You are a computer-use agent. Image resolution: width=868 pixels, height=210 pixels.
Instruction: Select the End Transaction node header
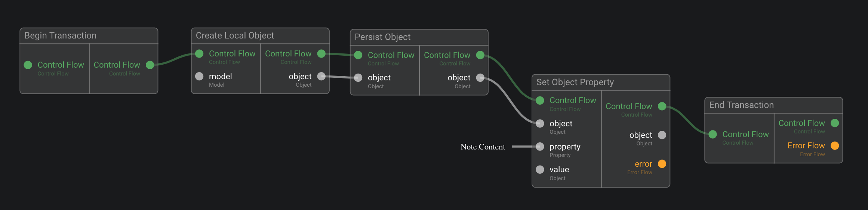(x=741, y=105)
